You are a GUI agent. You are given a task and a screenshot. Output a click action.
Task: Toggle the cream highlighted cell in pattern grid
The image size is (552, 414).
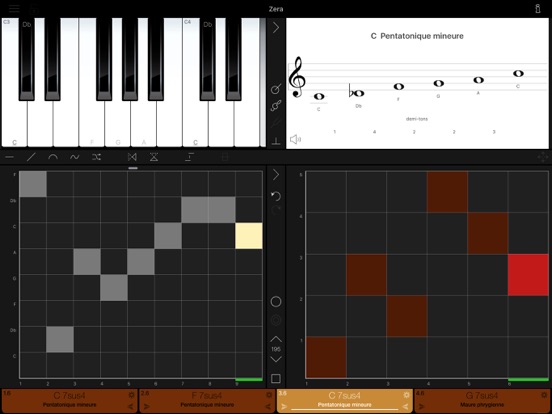click(249, 236)
